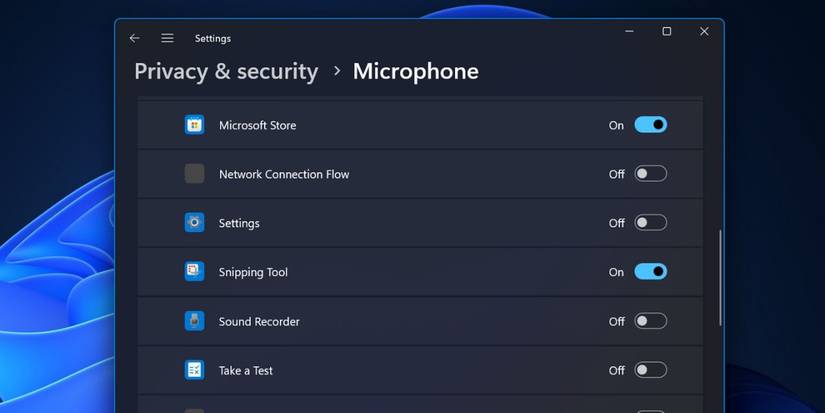Click the Microsoft Store app icon
Viewport: 825px width, 413px height.
pyautogui.click(x=194, y=125)
